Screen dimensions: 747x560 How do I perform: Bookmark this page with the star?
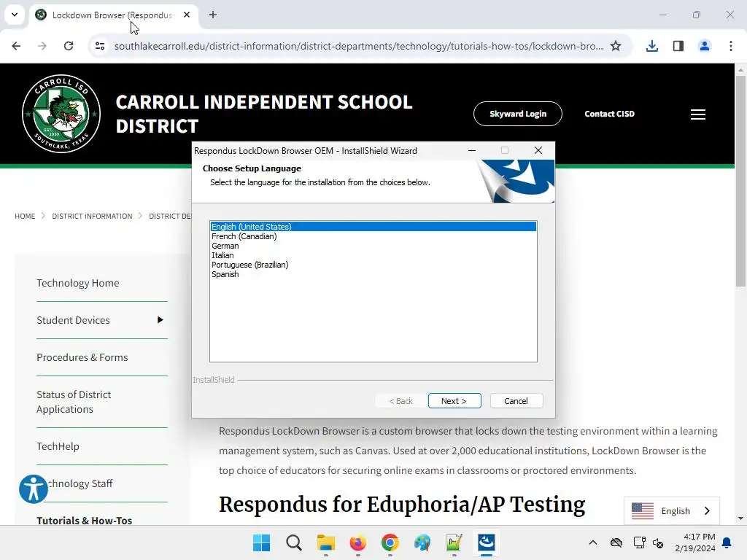point(616,46)
